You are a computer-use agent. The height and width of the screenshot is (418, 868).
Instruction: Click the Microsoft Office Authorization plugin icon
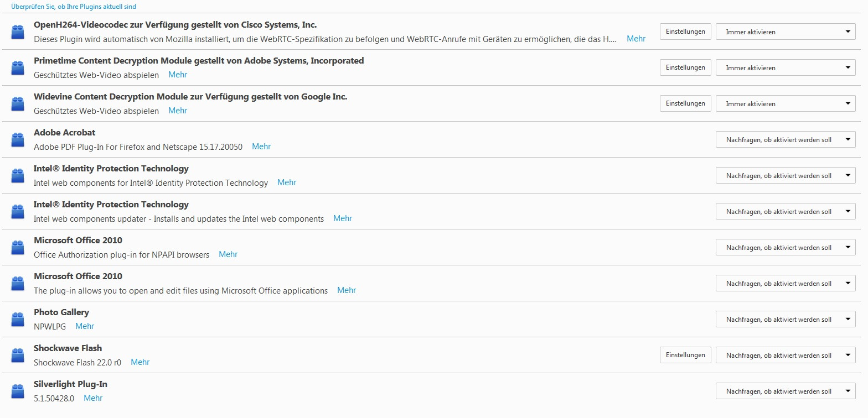pyautogui.click(x=18, y=248)
